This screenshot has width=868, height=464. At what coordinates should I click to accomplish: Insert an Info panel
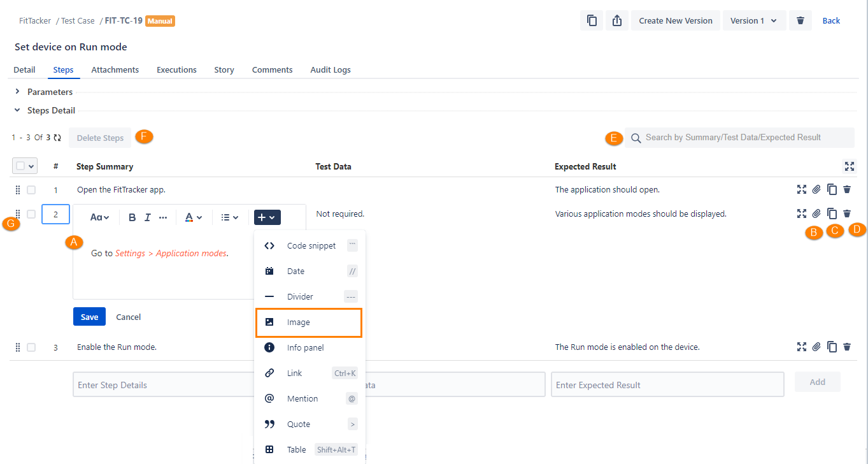pyautogui.click(x=310, y=347)
